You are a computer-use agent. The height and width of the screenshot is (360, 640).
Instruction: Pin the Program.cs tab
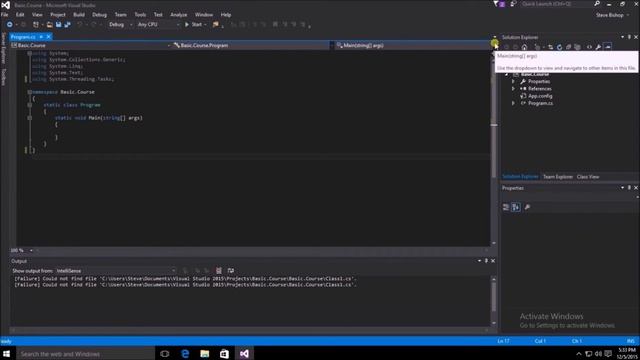[41, 37]
